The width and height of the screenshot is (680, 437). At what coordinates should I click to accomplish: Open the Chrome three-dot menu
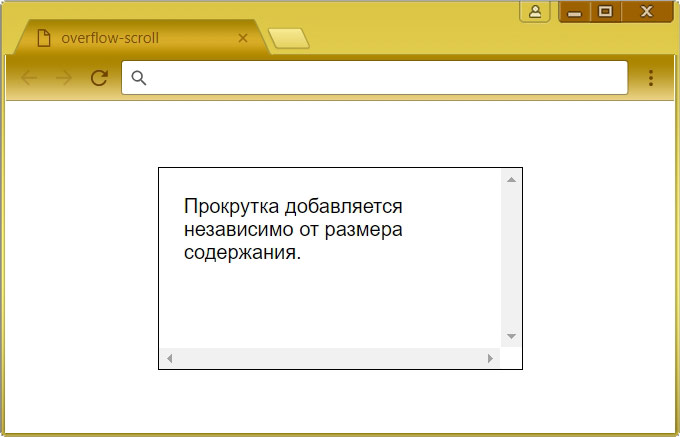pyautogui.click(x=651, y=78)
